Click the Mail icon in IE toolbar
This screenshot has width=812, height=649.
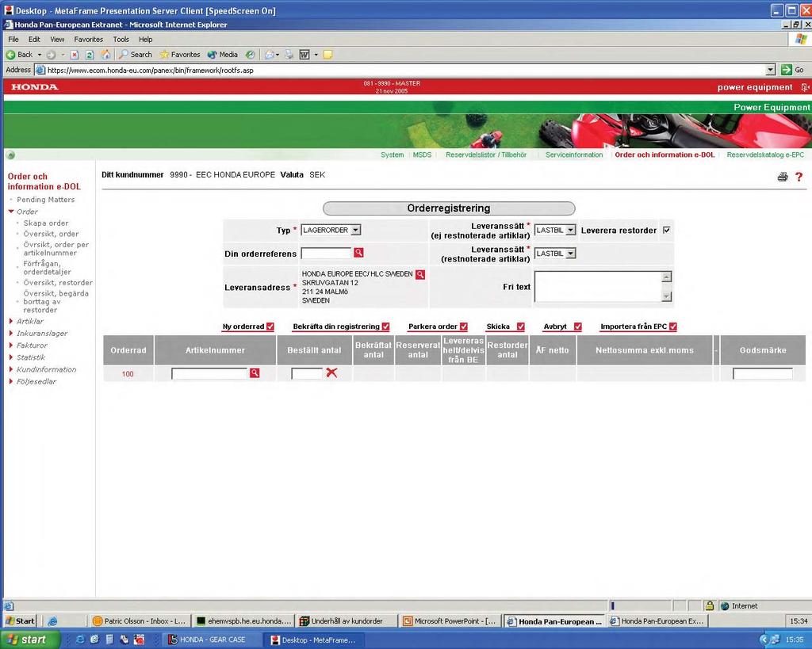[270, 55]
